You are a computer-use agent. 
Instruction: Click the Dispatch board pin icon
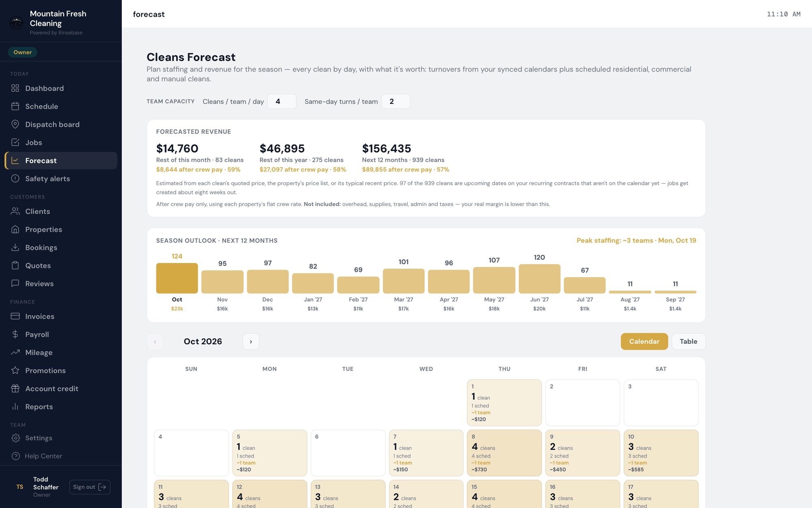click(15, 124)
